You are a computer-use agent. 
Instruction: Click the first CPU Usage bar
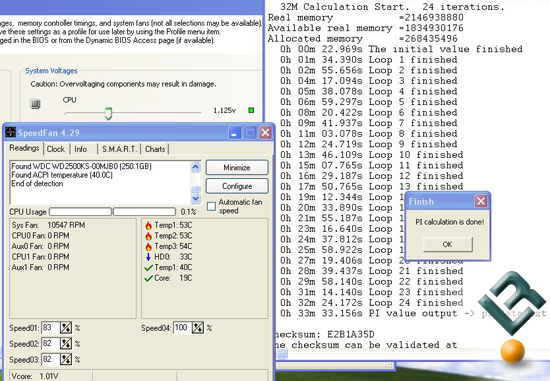pyautogui.click(x=80, y=212)
